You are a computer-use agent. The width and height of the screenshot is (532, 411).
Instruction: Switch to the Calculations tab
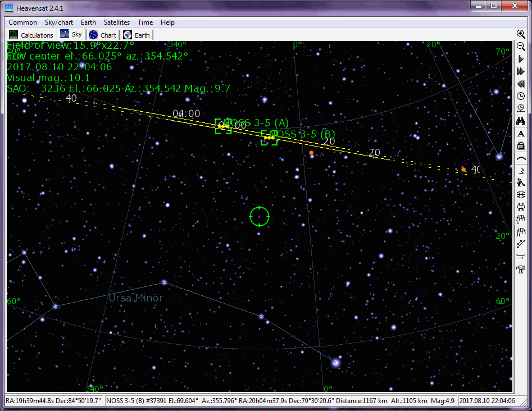point(31,35)
